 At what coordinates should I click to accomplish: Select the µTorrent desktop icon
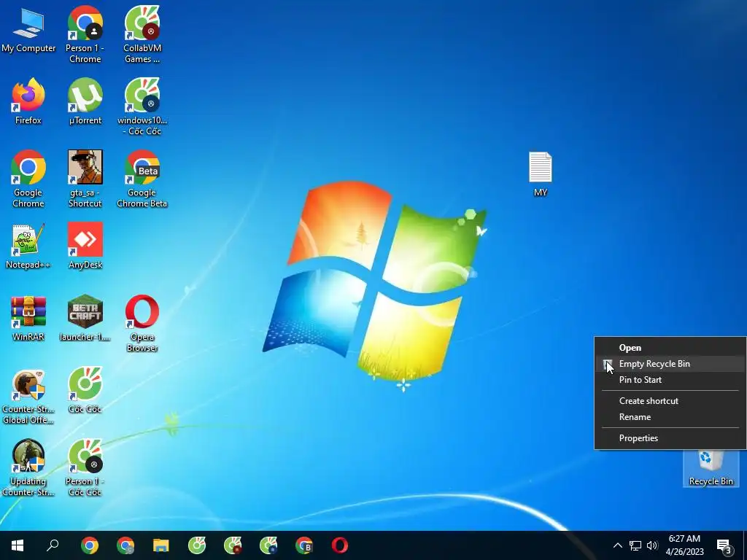85,102
